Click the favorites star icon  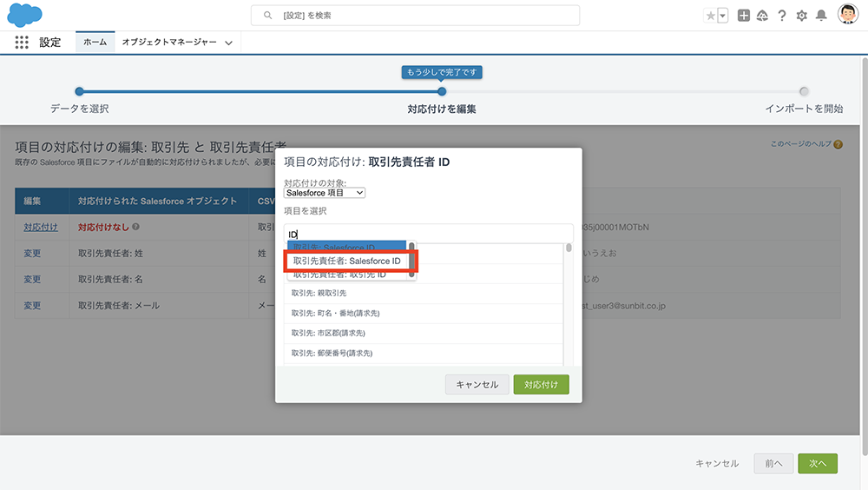pyautogui.click(x=710, y=16)
